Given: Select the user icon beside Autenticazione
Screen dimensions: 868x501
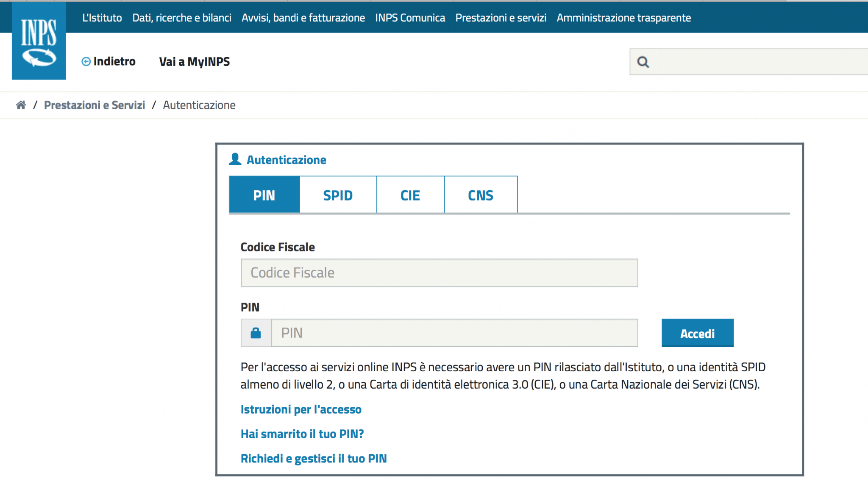Looking at the screenshot, I should coord(235,159).
